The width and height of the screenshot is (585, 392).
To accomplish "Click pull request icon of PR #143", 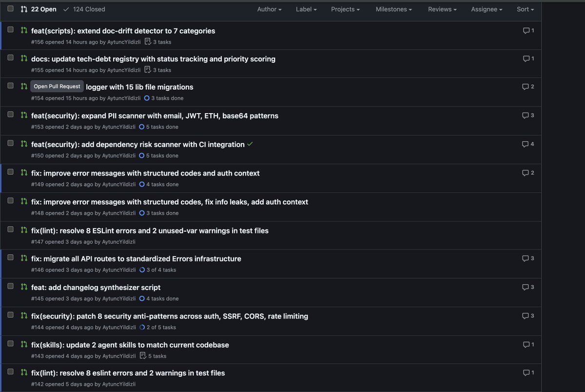I will pyautogui.click(x=24, y=344).
